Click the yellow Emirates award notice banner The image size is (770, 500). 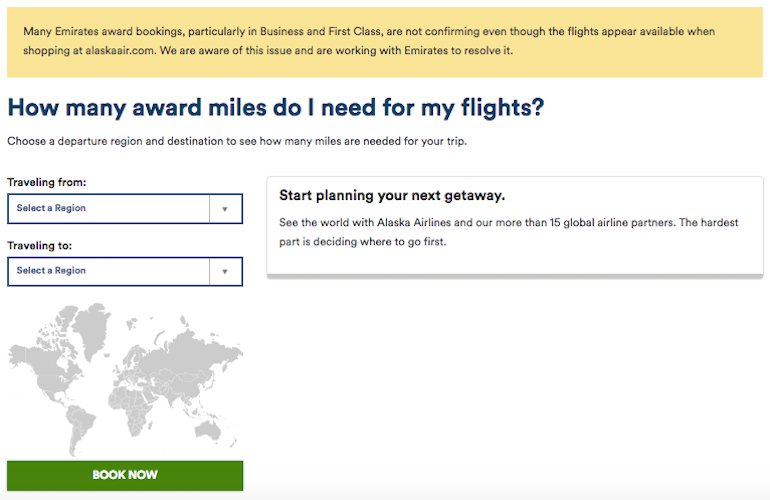[x=385, y=42]
